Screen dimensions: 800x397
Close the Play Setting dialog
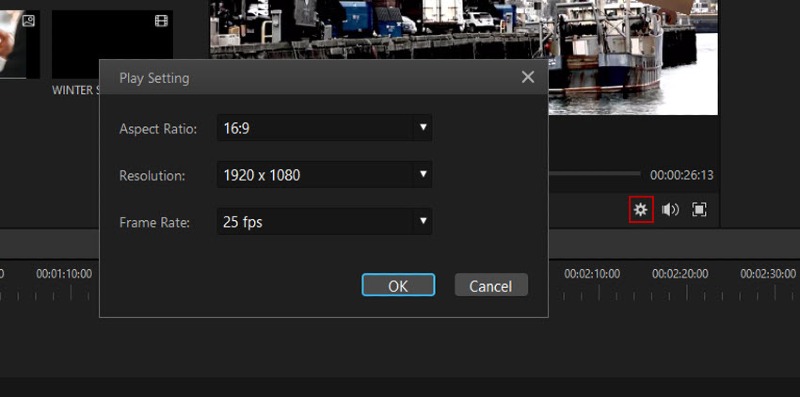point(528,77)
